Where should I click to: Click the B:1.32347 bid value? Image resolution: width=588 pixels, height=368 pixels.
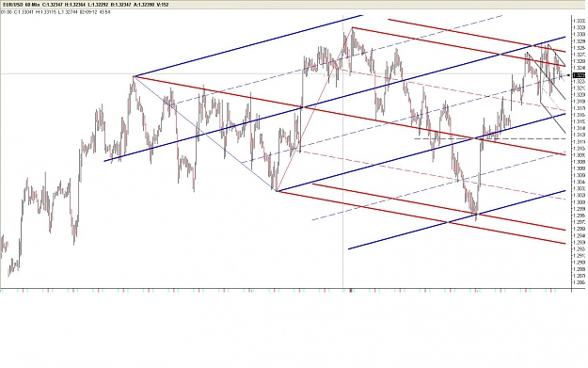pos(121,5)
